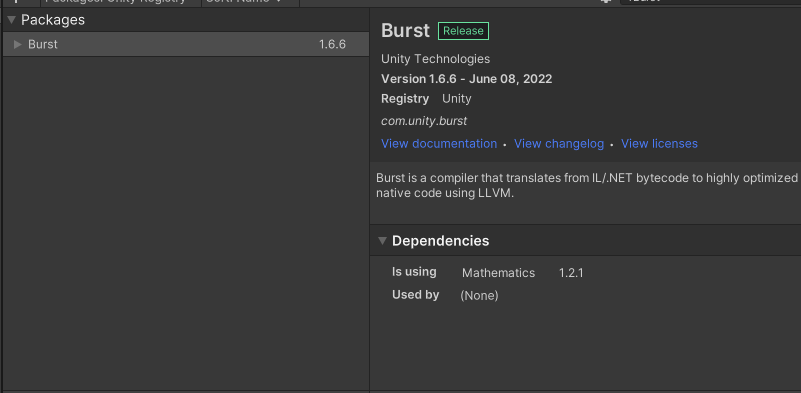Click the Burst package title heading
This screenshot has width=801, height=393.
pos(405,31)
